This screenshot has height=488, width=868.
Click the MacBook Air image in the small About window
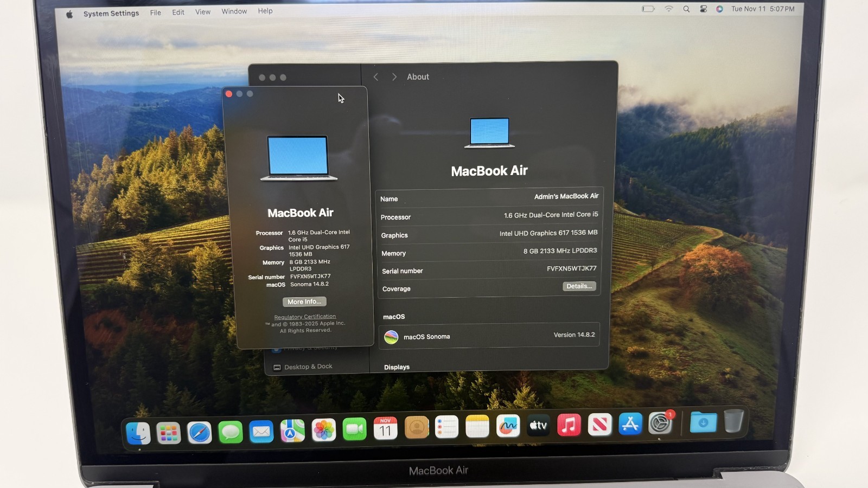298,158
